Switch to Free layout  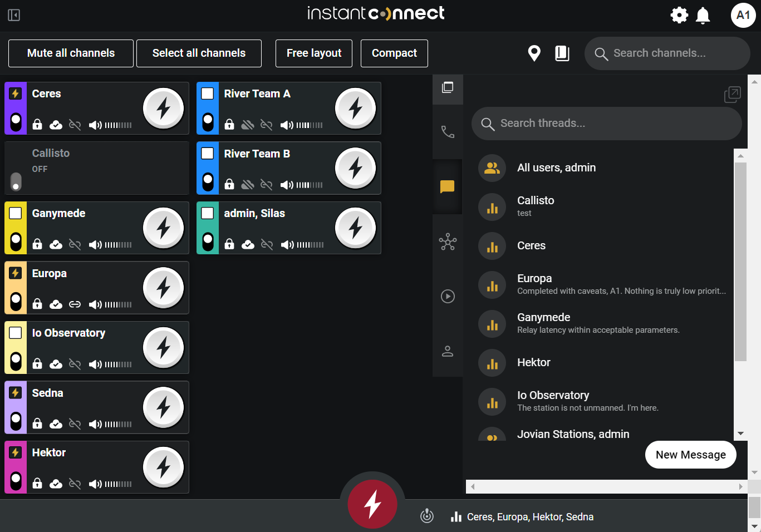314,53
